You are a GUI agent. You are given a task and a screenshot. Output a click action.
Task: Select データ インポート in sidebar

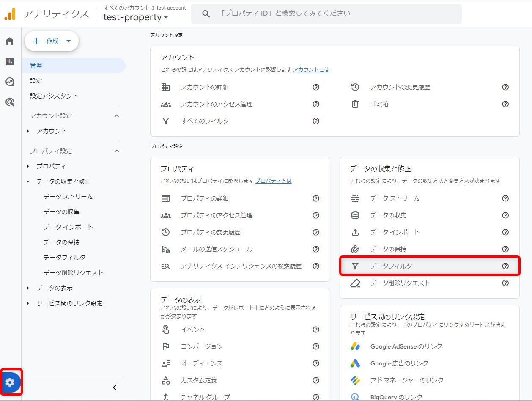pos(68,227)
